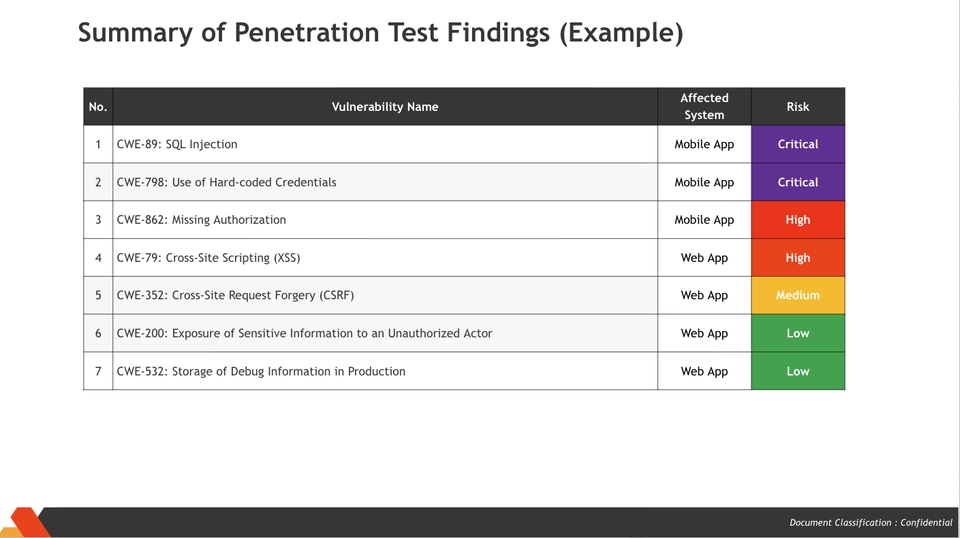960x538 pixels.
Task: Select the purple Critical cell for SQL Injection
Action: [x=798, y=144]
